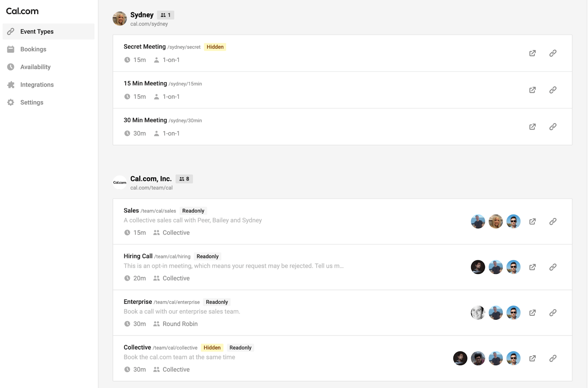Image resolution: width=588 pixels, height=388 pixels.
Task: Open 15 Min Meeting in a new tab
Action: pyautogui.click(x=532, y=90)
